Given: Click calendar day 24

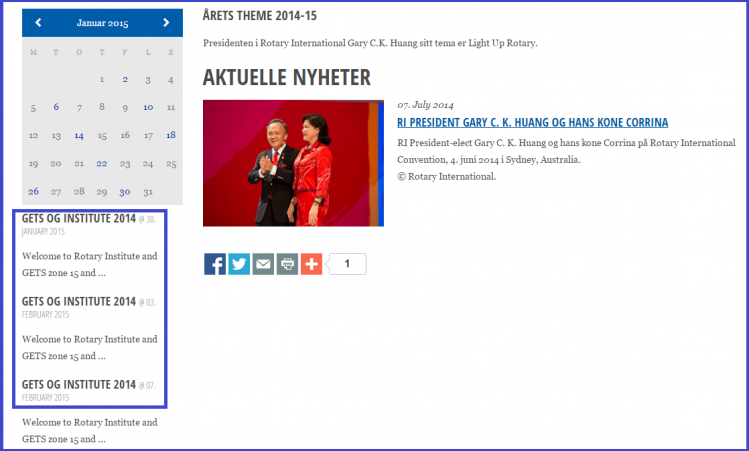Looking at the screenshot, I should [148, 164].
